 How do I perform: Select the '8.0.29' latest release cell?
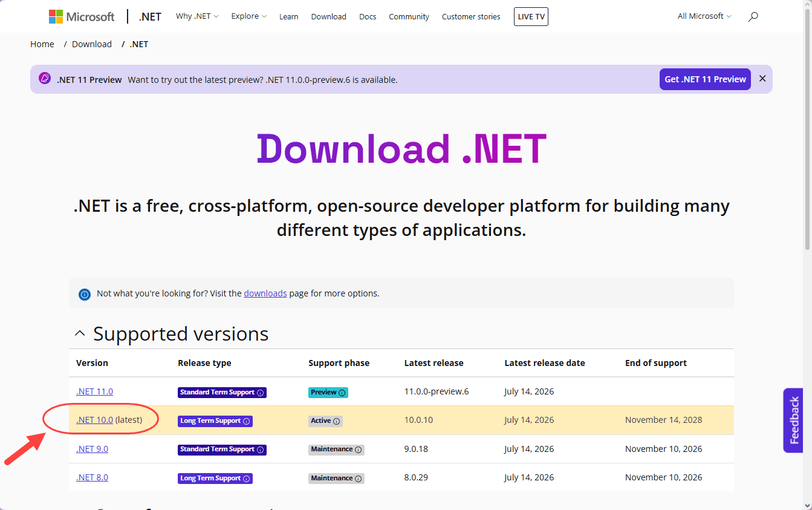click(416, 477)
